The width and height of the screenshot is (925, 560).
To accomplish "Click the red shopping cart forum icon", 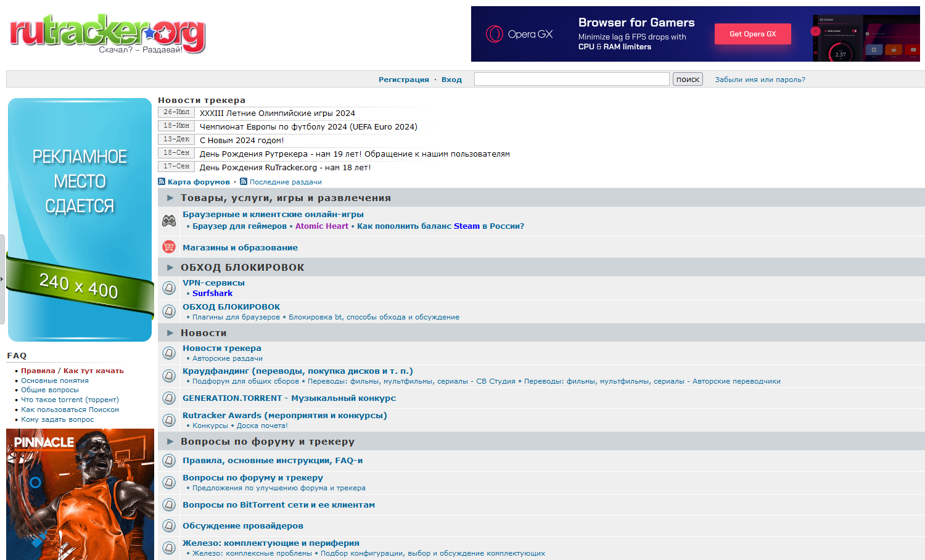I will 169,247.
